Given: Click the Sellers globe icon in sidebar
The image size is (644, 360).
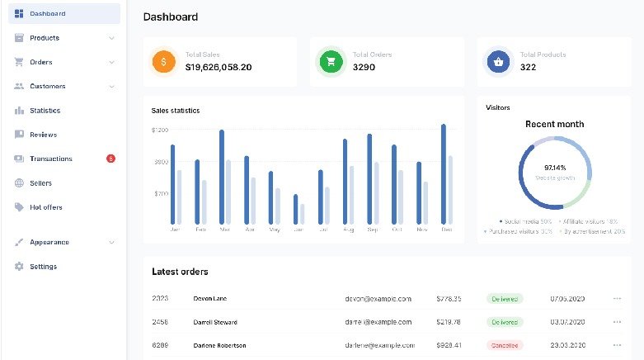Looking at the screenshot, I should point(19,183).
